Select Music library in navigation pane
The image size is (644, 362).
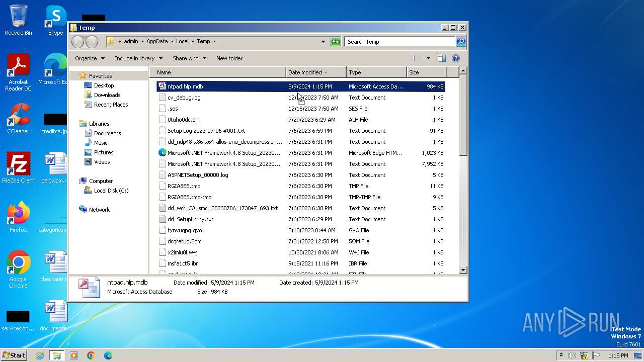(x=101, y=143)
